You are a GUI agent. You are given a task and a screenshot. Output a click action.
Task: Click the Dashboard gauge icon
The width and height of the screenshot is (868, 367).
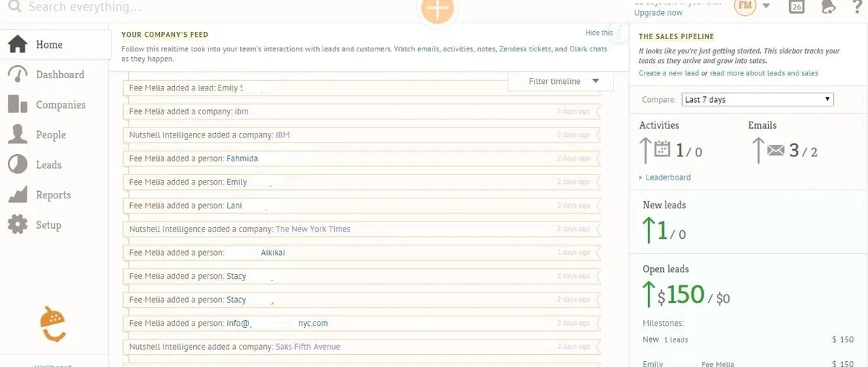point(17,75)
